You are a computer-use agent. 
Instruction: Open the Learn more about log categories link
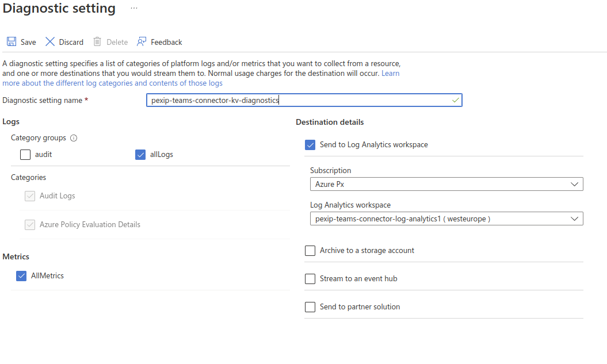tap(112, 83)
